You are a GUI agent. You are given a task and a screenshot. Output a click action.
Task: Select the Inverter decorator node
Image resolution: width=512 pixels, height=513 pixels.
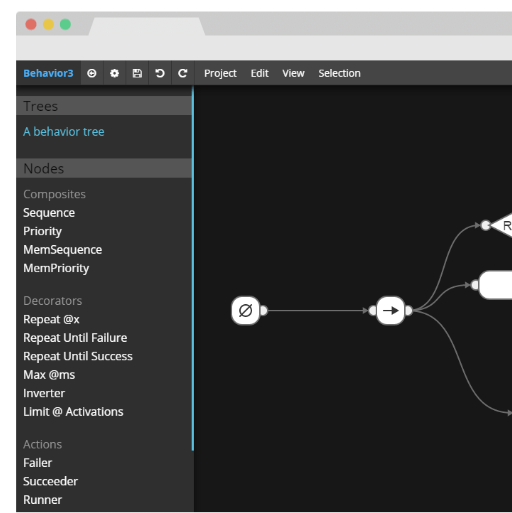point(44,393)
